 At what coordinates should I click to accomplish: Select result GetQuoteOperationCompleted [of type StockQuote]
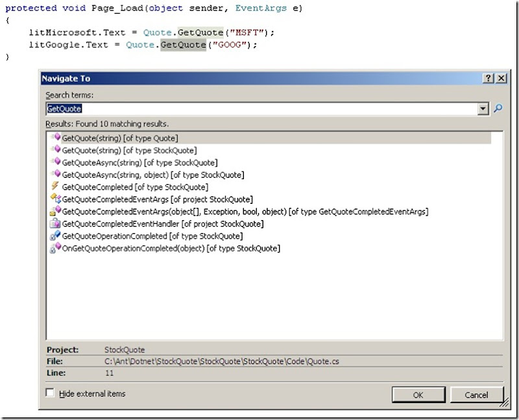(x=152, y=236)
